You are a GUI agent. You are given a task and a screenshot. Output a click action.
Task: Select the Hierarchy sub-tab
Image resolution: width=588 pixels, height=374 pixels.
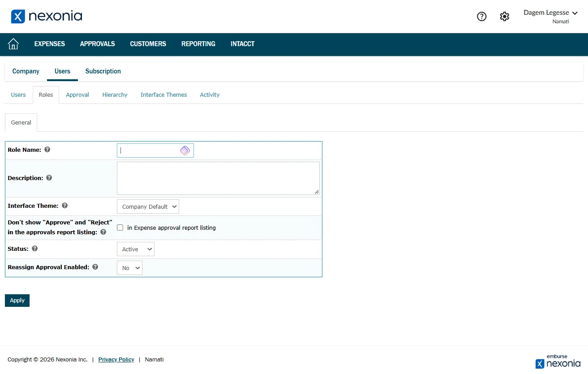tap(115, 95)
